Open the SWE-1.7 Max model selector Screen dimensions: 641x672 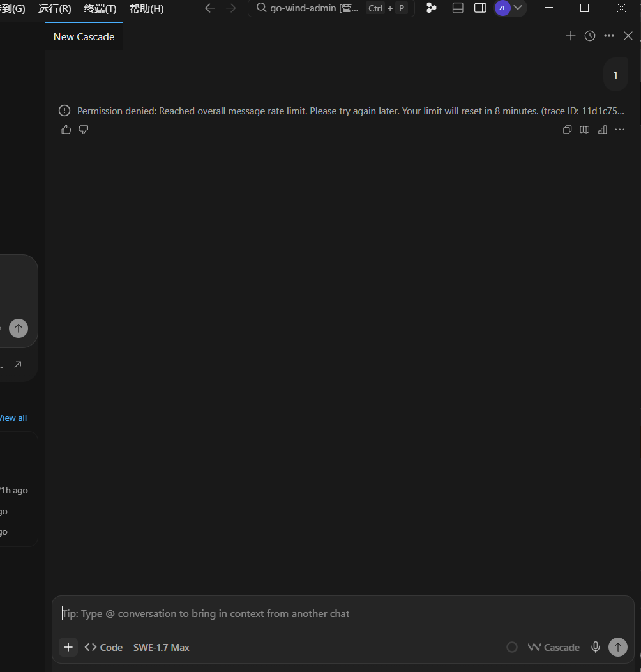(161, 648)
